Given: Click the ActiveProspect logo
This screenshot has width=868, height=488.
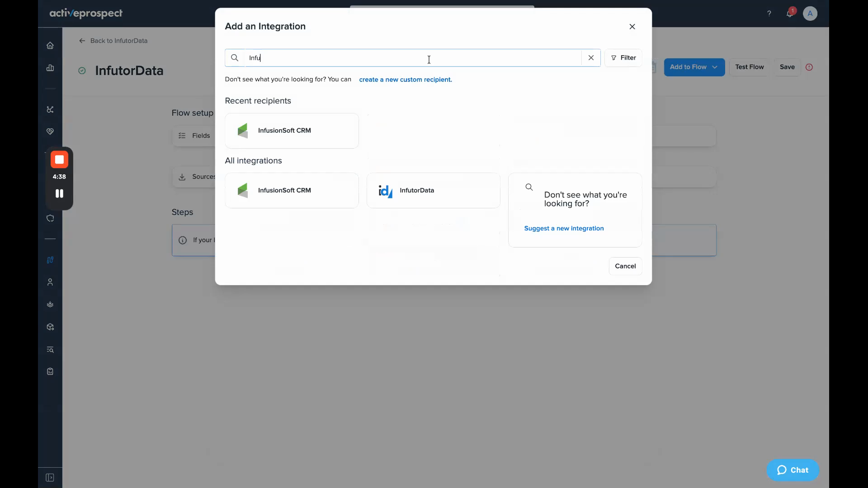Looking at the screenshot, I should point(86,14).
